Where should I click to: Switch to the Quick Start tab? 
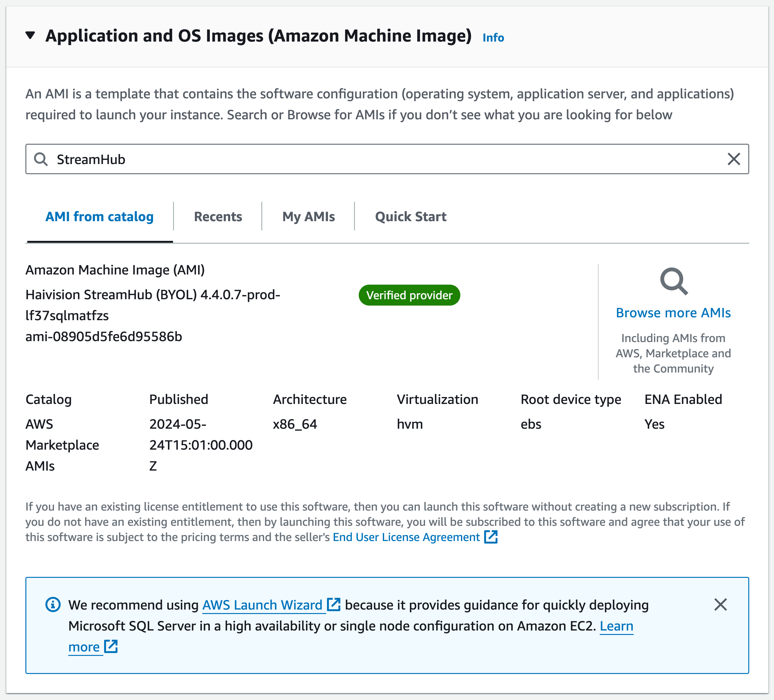pyautogui.click(x=410, y=217)
